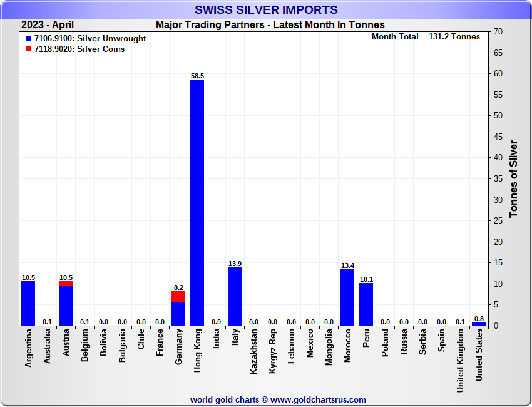This screenshot has height=407, width=532.
Task: Click the Italy bar in the chart
Action: point(235,296)
